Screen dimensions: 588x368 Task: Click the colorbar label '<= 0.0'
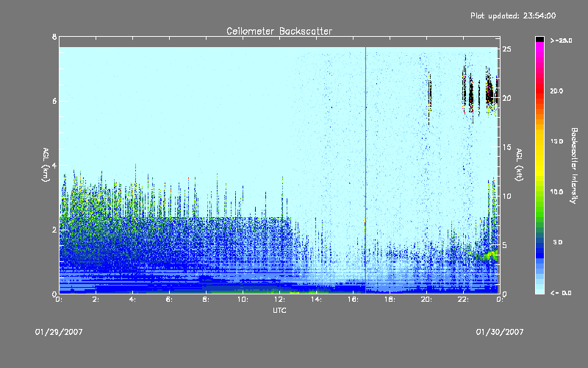(x=561, y=292)
